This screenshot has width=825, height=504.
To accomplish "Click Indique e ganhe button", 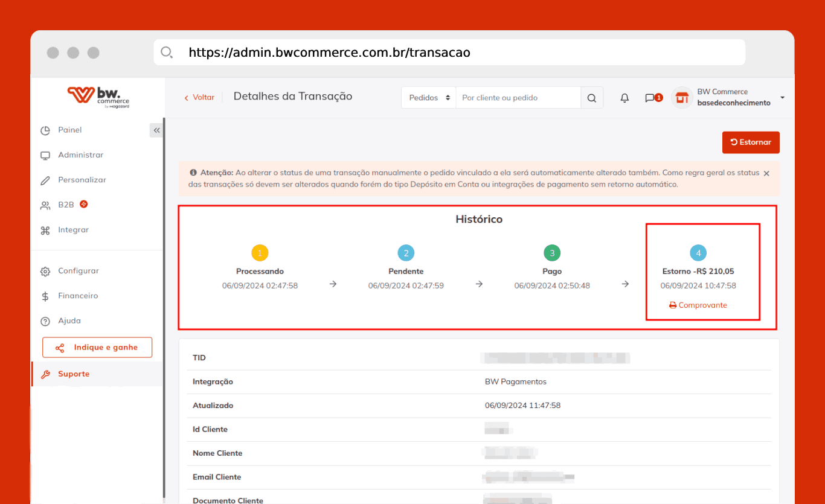I will pos(97,348).
